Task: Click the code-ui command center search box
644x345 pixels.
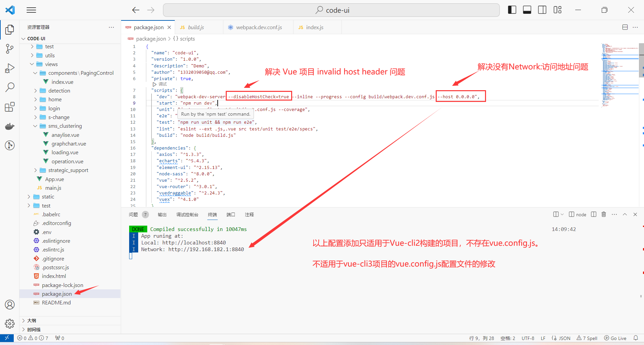Action: point(331,10)
